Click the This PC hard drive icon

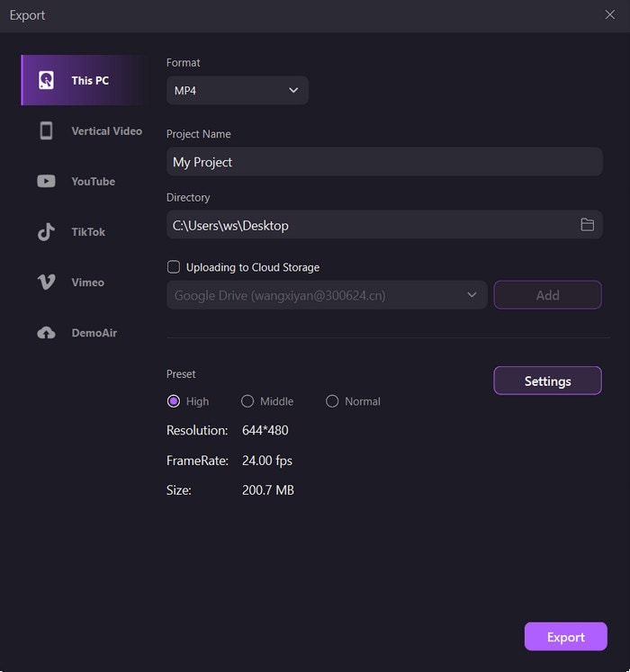tap(46, 81)
